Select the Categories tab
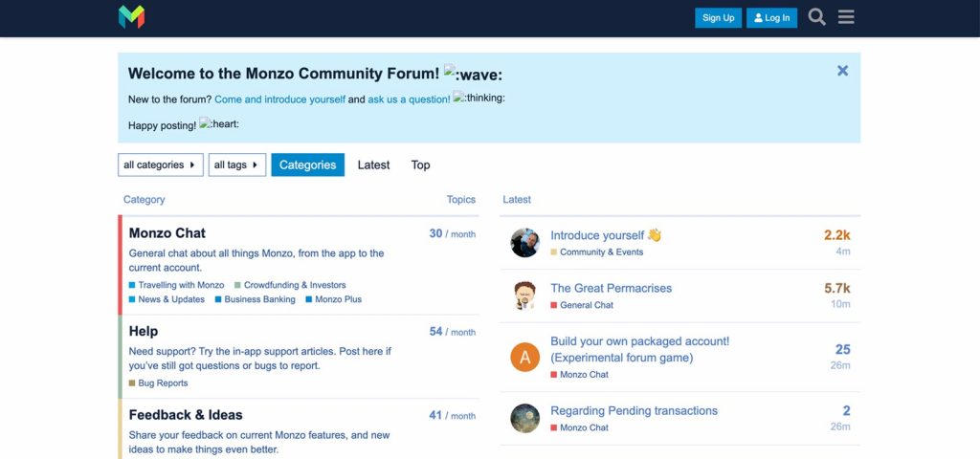Image resolution: width=980 pixels, height=459 pixels. tap(307, 165)
